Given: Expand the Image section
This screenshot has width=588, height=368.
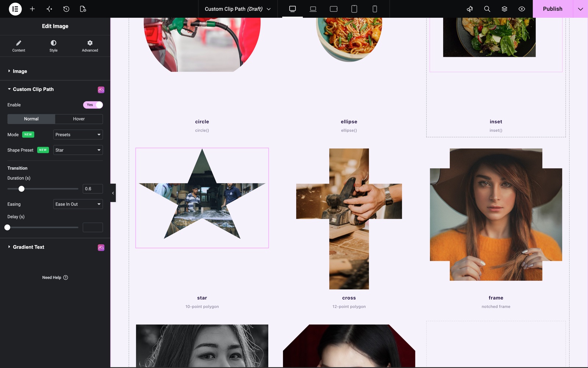Looking at the screenshot, I should pyautogui.click(x=55, y=71).
